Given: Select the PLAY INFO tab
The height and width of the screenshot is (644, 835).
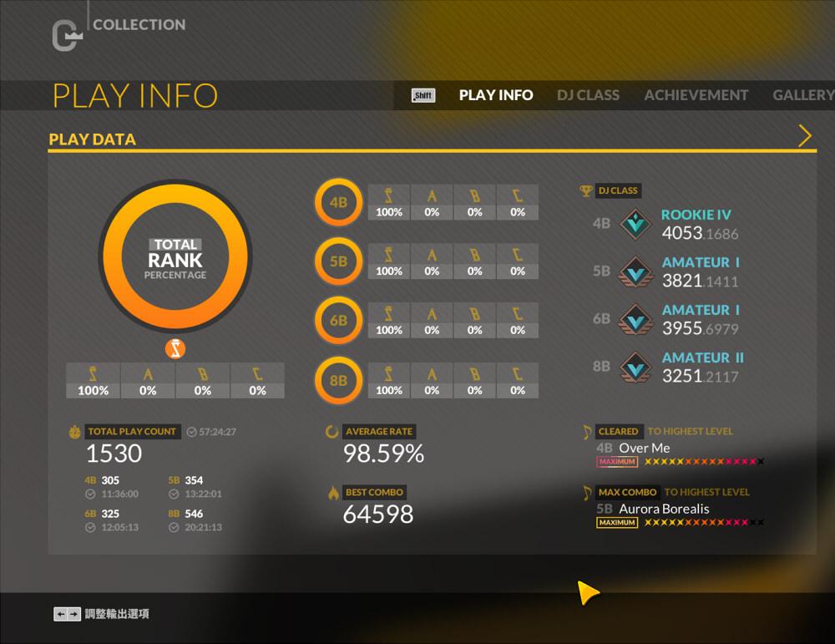Looking at the screenshot, I should (496, 95).
